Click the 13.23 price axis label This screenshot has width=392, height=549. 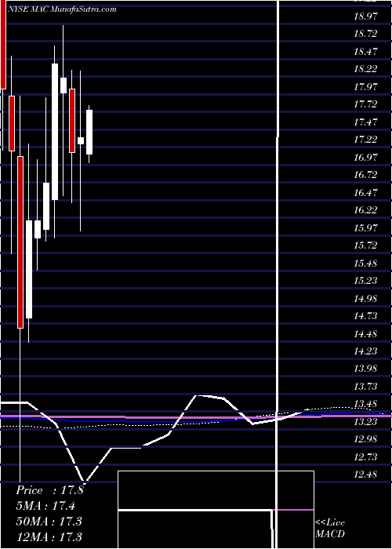(x=365, y=422)
